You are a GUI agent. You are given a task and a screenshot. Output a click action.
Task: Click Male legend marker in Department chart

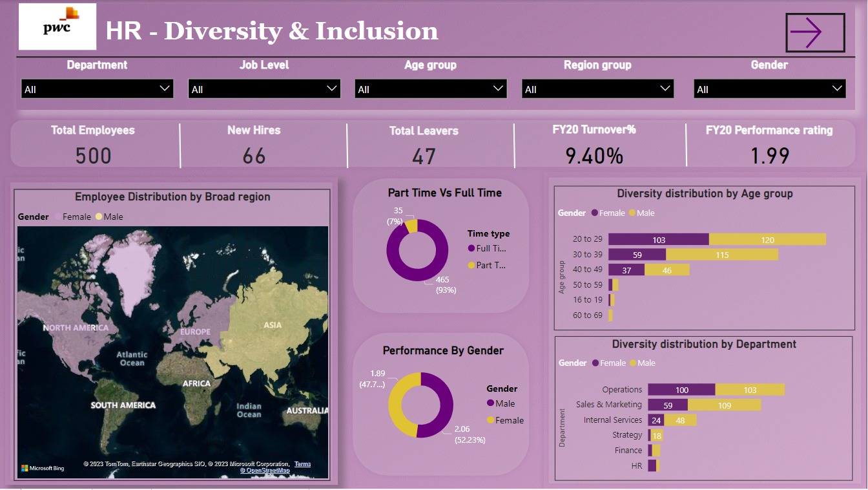coord(633,363)
